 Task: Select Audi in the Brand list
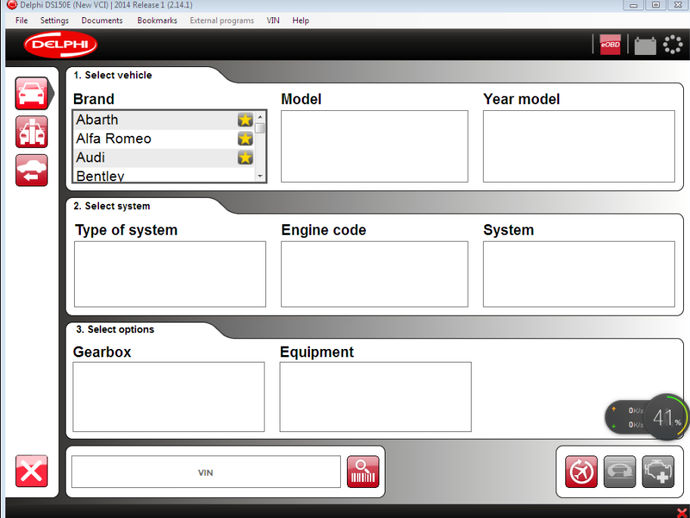[x=164, y=158]
